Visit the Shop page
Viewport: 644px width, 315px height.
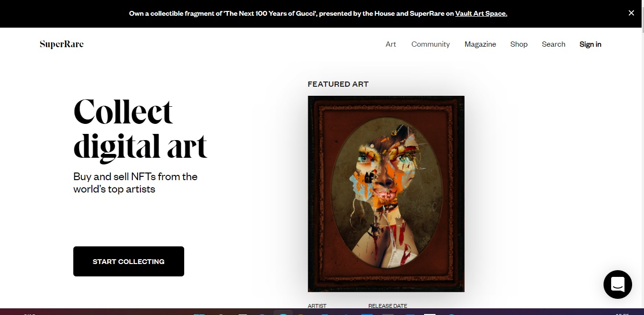click(x=519, y=44)
